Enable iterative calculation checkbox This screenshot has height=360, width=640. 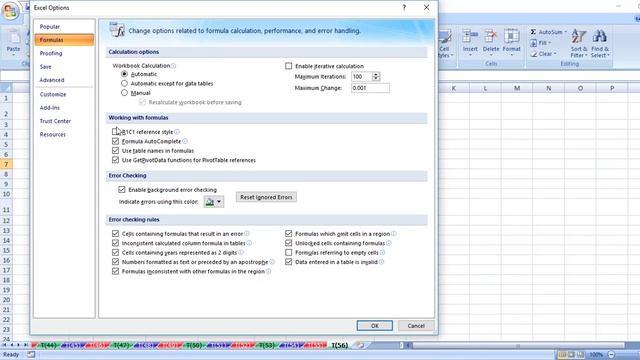click(x=289, y=66)
